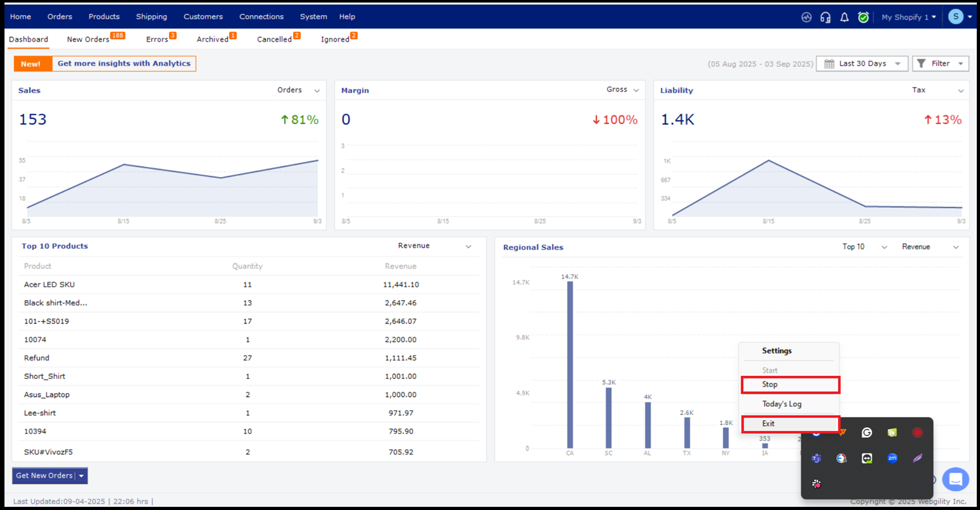Viewport: 980px width, 510px height.
Task: Open the Top 10 dropdown in Regional Sales
Action: (x=864, y=247)
